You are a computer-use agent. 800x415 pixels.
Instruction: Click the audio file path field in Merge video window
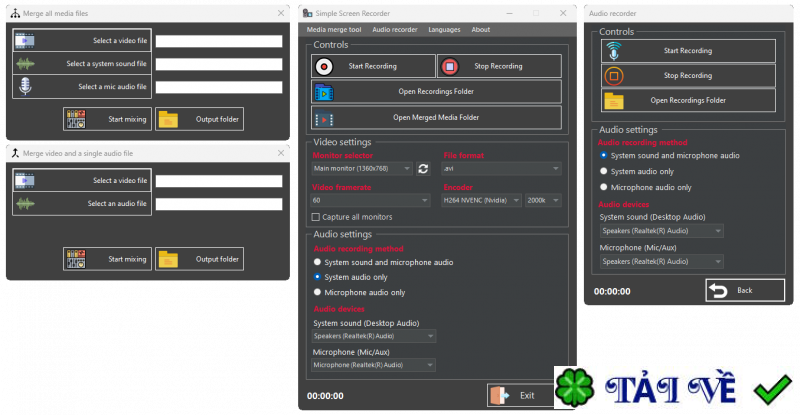pos(219,204)
